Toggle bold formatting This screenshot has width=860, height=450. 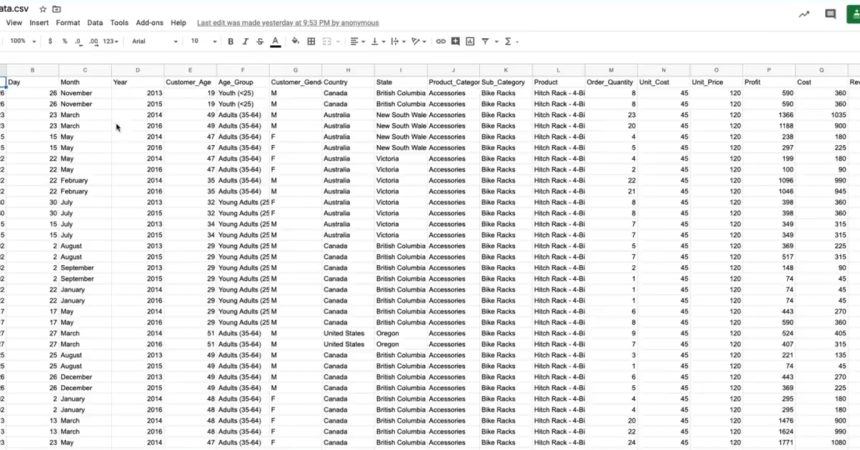(230, 41)
